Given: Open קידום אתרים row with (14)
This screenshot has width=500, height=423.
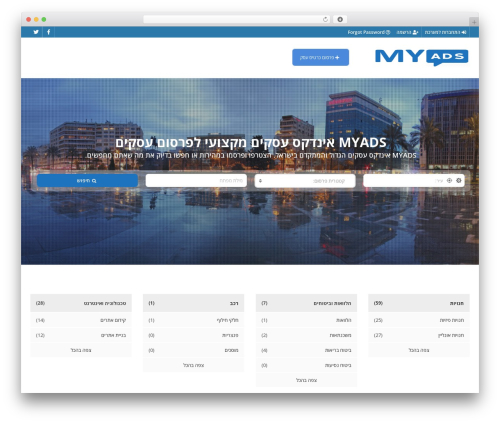Looking at the screenshot, I should pyautogui.click(x=81, y=320).
